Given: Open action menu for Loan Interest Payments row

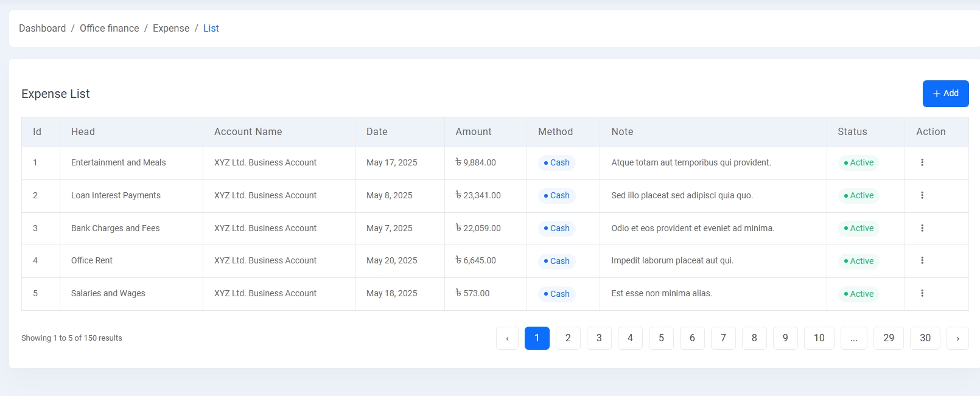Looking at the screenshot, I should (922, 195).
